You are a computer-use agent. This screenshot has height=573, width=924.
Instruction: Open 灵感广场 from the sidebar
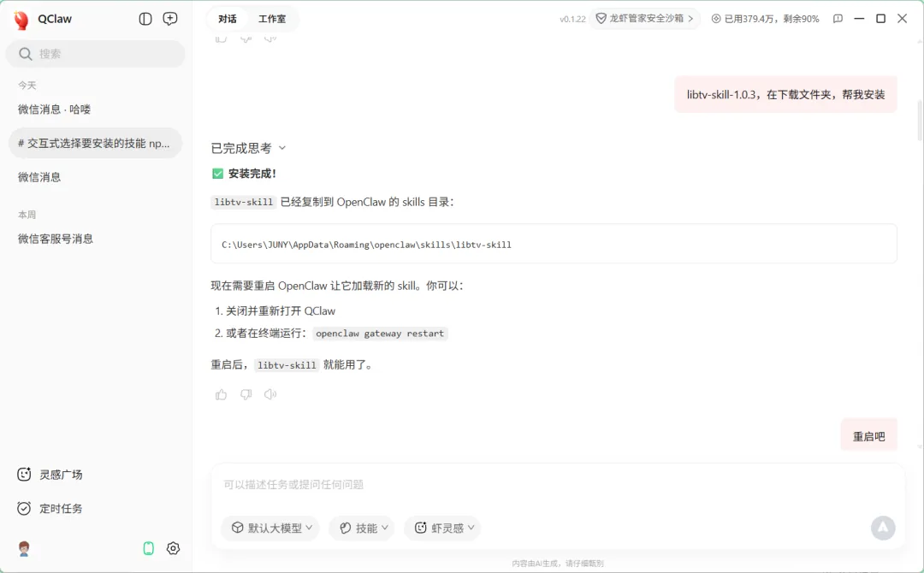(50, 475)
